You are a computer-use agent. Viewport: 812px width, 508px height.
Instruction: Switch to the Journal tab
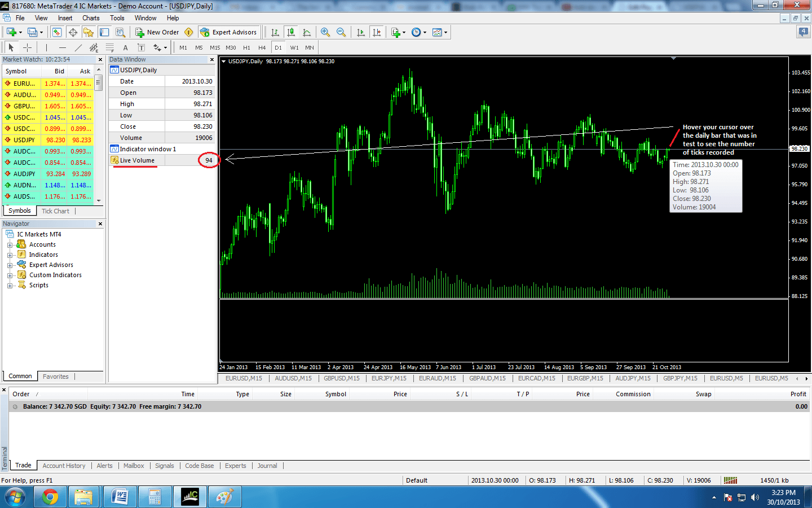(x=267, y=466)
